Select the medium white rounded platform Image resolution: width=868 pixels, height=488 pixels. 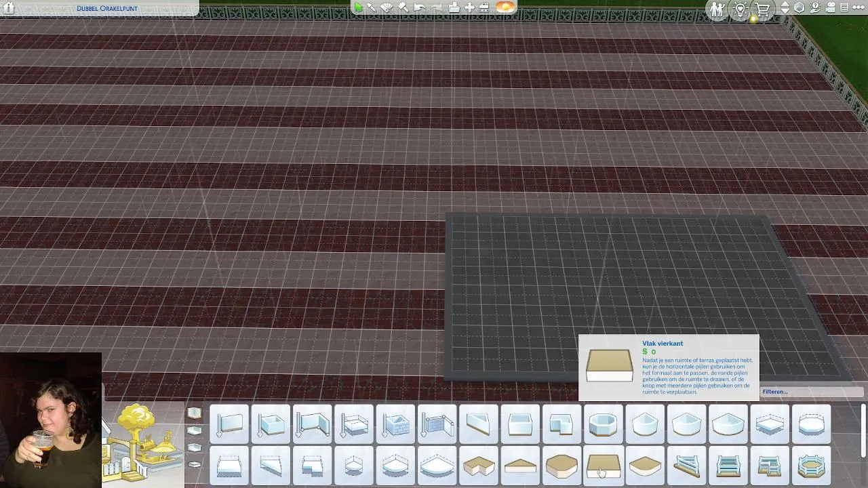point(395,466)
